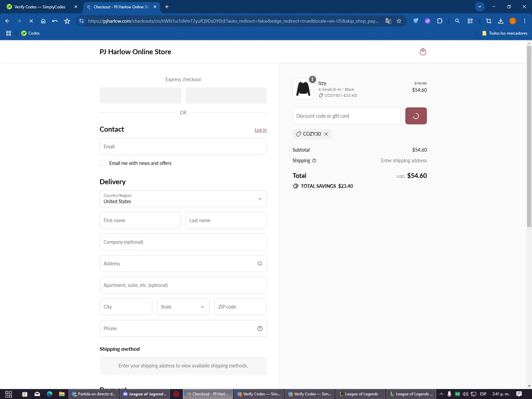Click the translate page icon
This screenshot has height=399, width=532.
pos(388,21)
